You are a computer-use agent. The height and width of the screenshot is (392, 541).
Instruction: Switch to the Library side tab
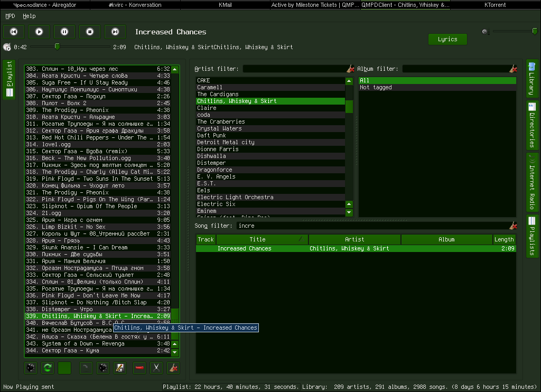coord(532,79)
